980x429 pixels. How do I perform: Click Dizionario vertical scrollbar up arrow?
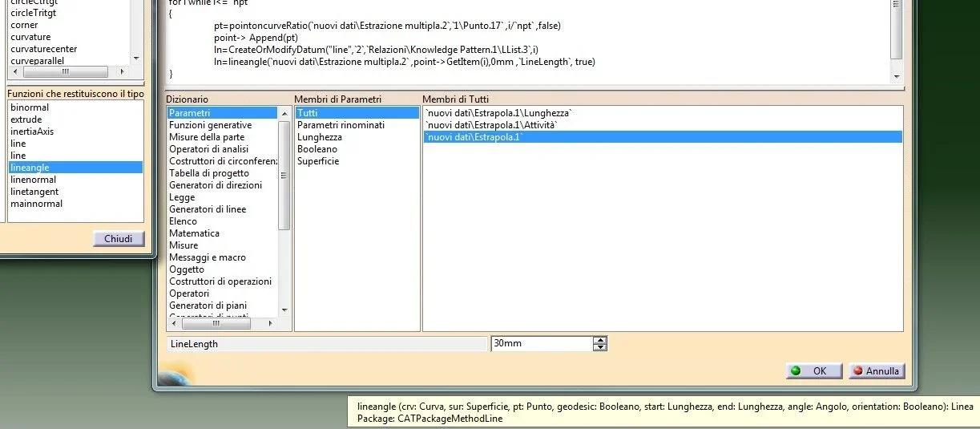(x=284, y=113)
